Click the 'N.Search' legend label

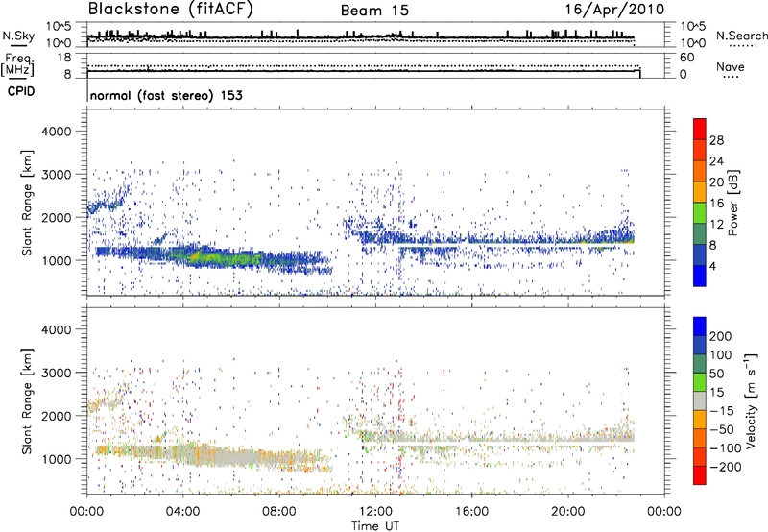741,36
